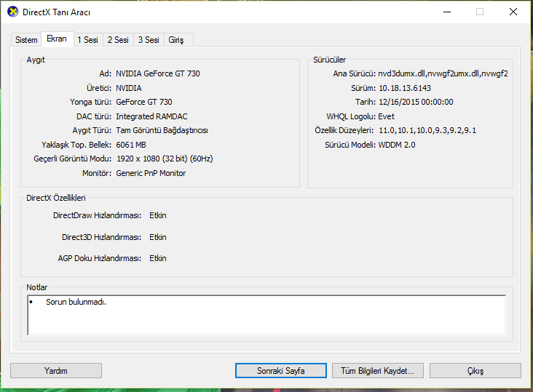Click the Aygıt group heading
533x392 pixels.
(x=36, y=60)
